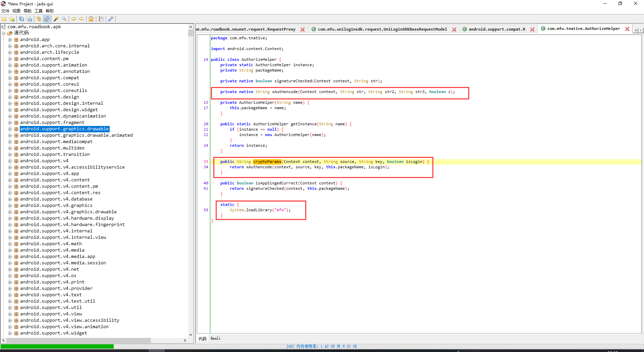
Task: Click tab scroll right arrow
Action: point(641,30)
